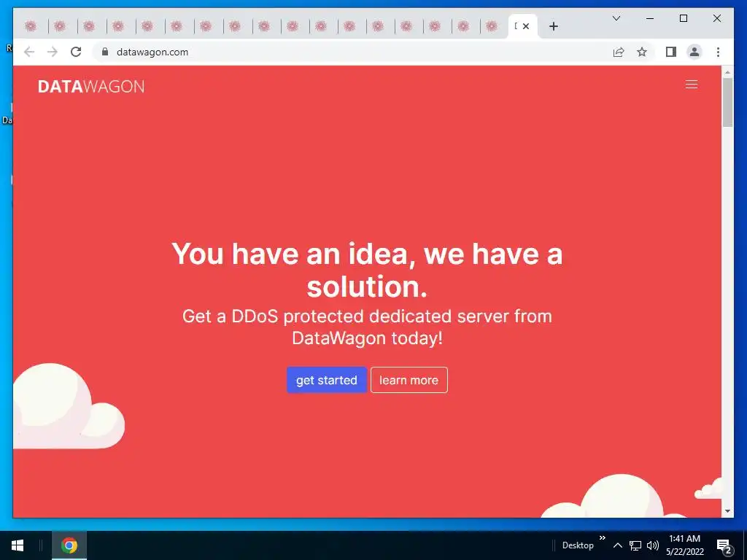Image resolution: width=747 pixels, height=560 pixels.
Task: Switch to the tab just left of the active tab
Action: [492, 26]
